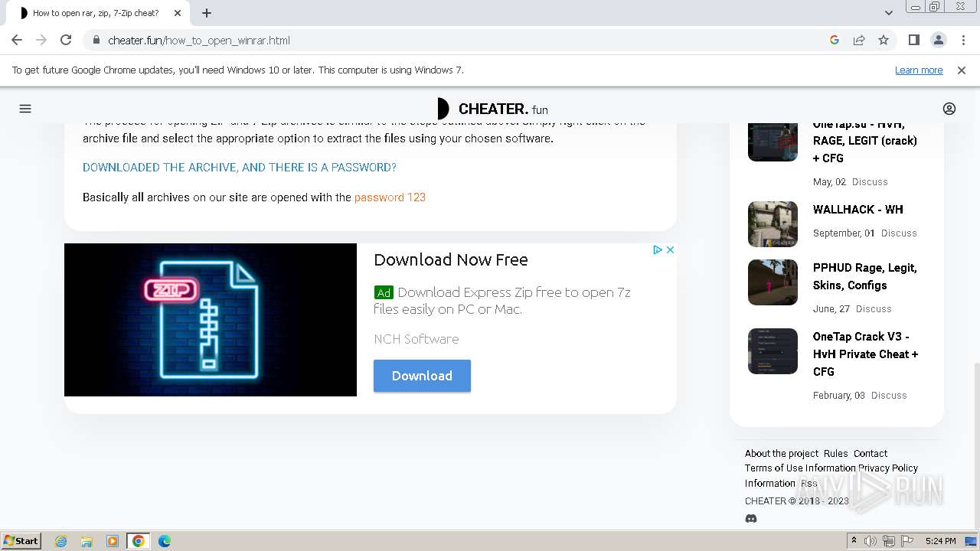The height and width of the screenshot is (551, 980).
Task: Click the forward navigation arrow
Action: click(x=41, y=40)
